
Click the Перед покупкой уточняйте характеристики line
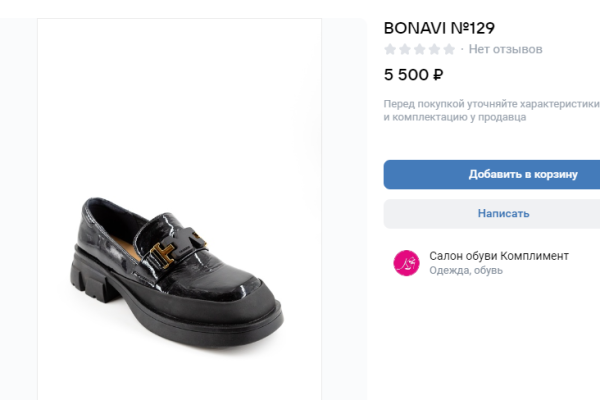[x=491, y=103]
